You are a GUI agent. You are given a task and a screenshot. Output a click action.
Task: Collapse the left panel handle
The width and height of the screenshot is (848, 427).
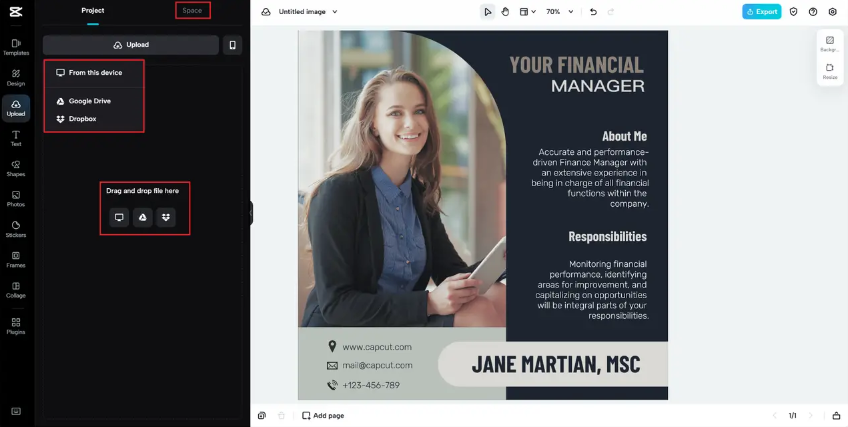(x=251, y=213)
